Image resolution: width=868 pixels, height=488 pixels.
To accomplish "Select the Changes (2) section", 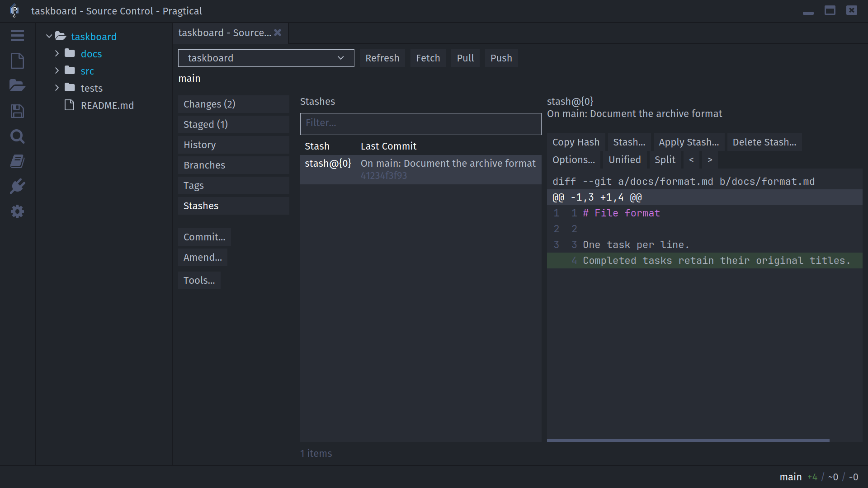I will click(x=233, y=104).
